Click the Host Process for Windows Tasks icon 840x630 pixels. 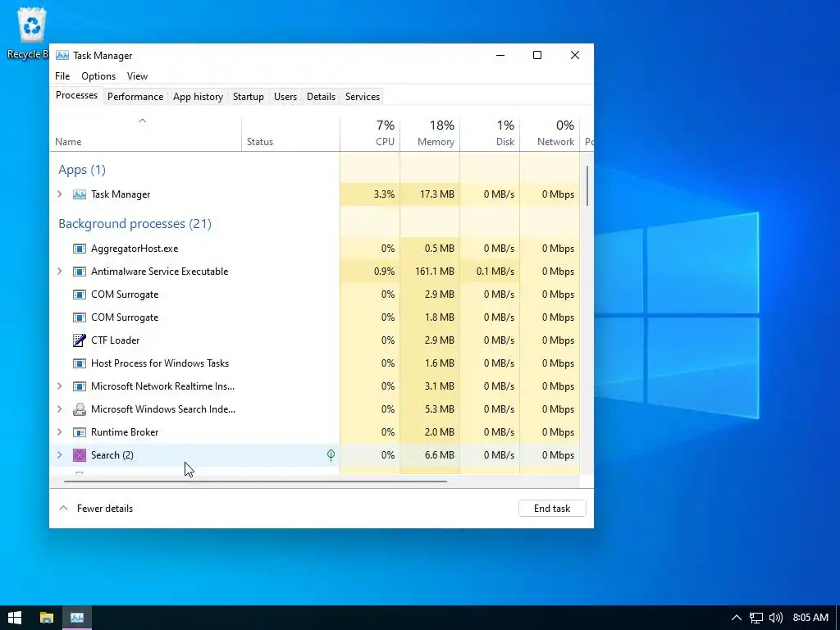tap(80, 363)
